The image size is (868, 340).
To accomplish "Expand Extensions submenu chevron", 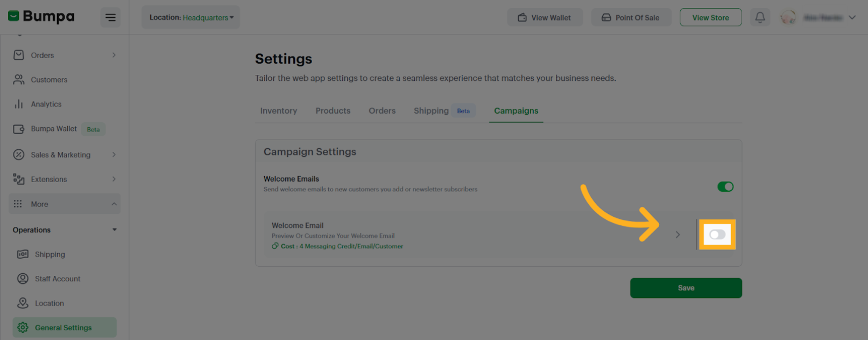I will click(114, 179).
